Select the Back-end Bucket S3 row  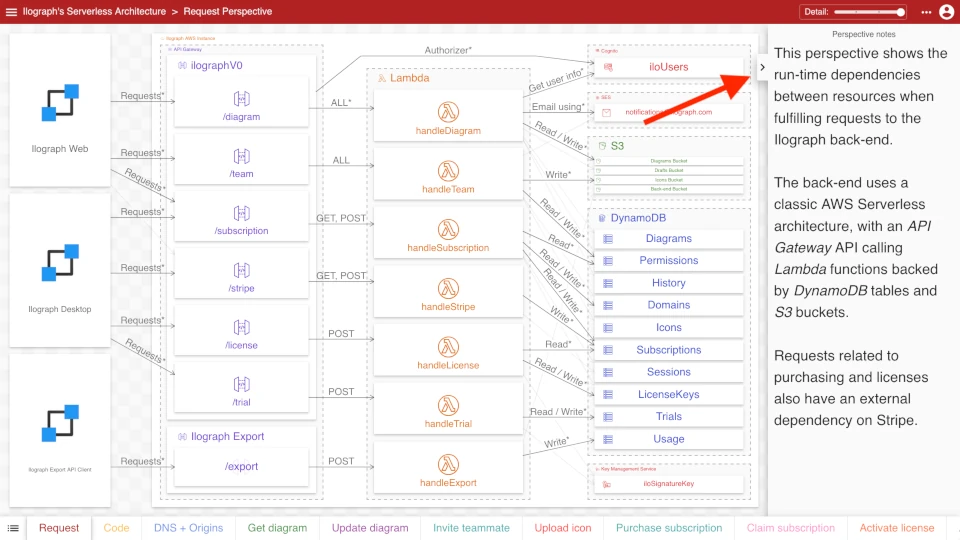coord(669,189)
